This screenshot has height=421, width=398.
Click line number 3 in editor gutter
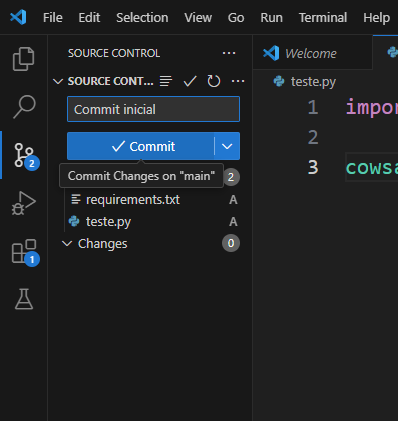(x=313, y=167)
